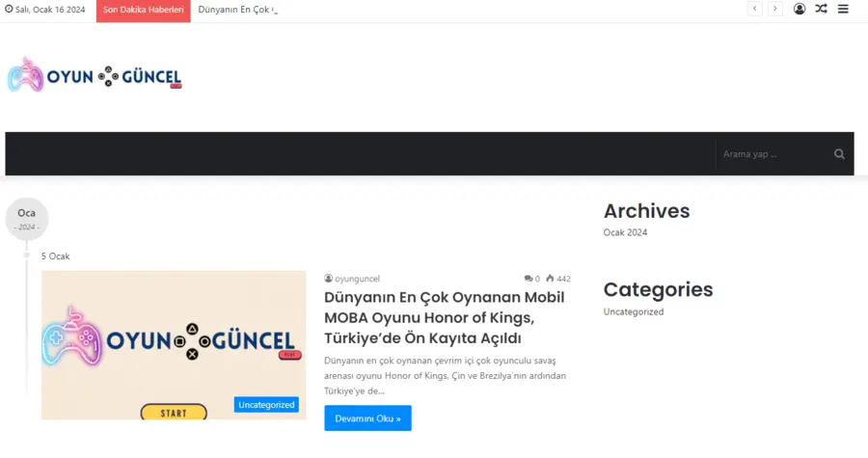
Task: Click the search magnifier icon
Action: [839, 153]
